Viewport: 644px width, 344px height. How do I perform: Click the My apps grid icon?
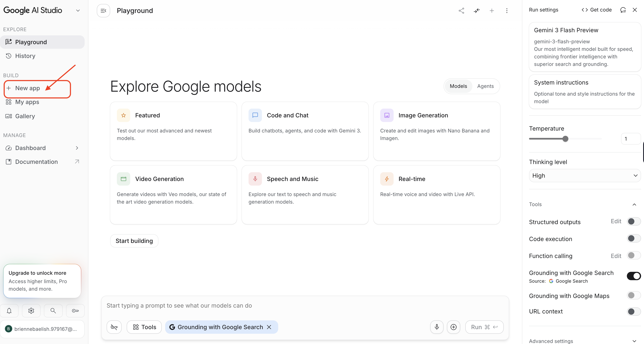(x=9, y=102)
